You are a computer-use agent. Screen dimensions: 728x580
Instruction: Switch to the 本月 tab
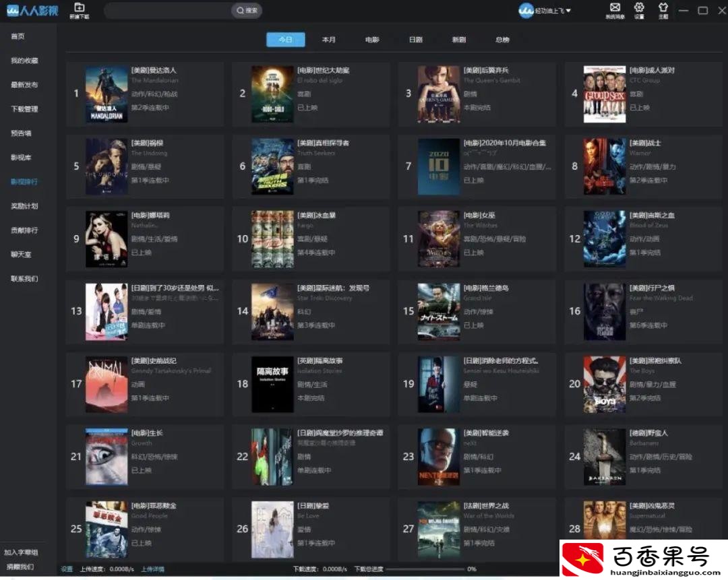click(x=329, y=40)
